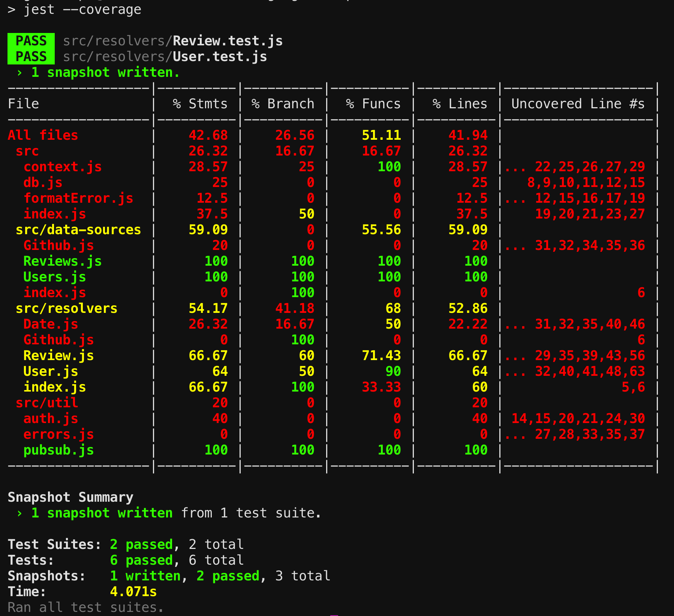Click the PASS badge beside Review.test.js
674x616 pixels.
31,41
